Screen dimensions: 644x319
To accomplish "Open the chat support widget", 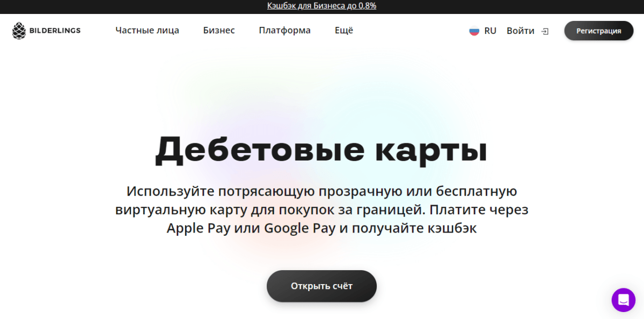I will coord(624,300).
